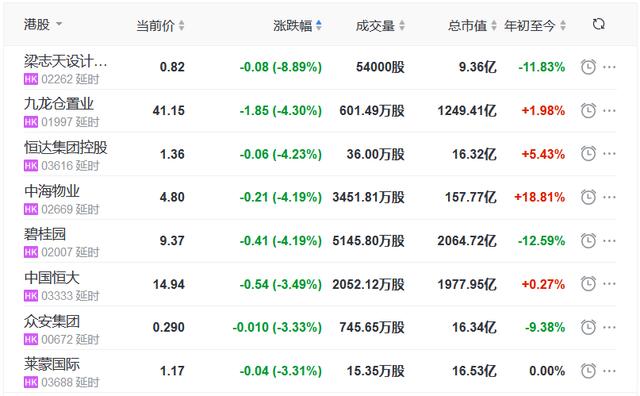Screen dimensions: 640x396
Task: Set alert clock for 中海物业 row
Action: click(x=588, y=197)
